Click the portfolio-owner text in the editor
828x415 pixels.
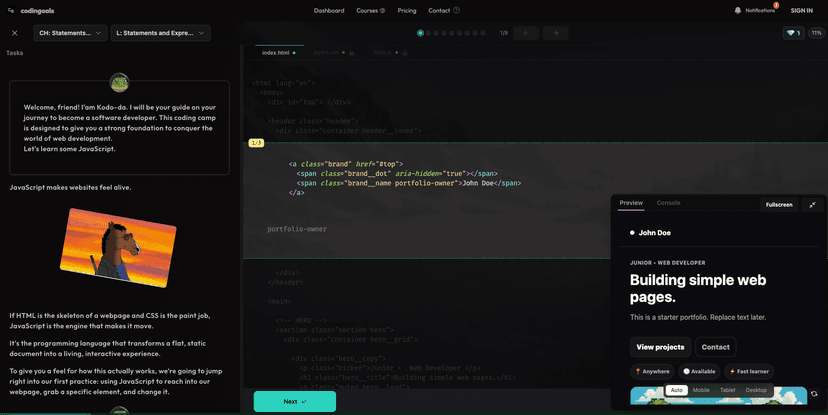coord(297,229)
